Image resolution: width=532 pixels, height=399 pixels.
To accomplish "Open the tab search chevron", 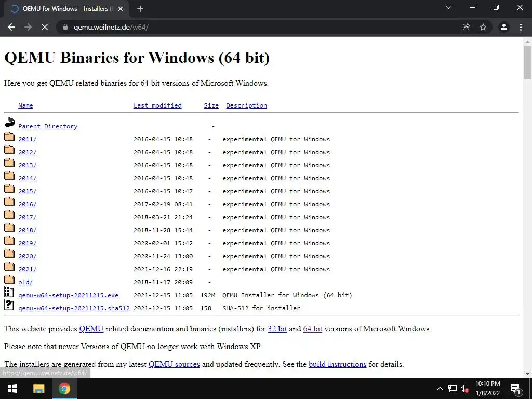I will [448, 7].
